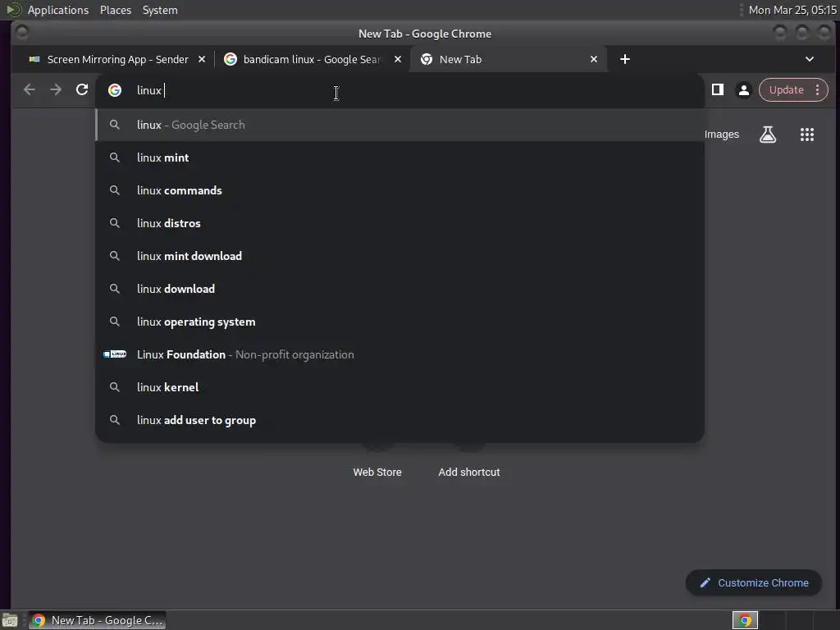Click Add shortcut

(468, 472)
